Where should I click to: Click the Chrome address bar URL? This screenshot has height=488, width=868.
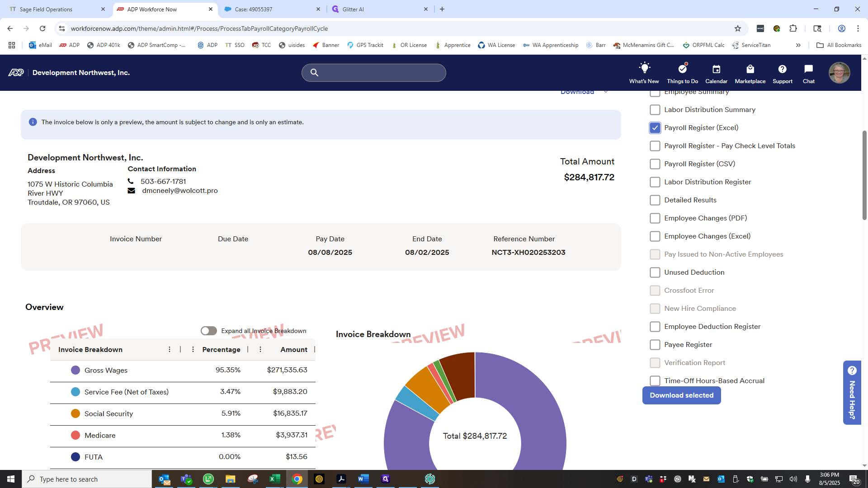tap(199, 28)
